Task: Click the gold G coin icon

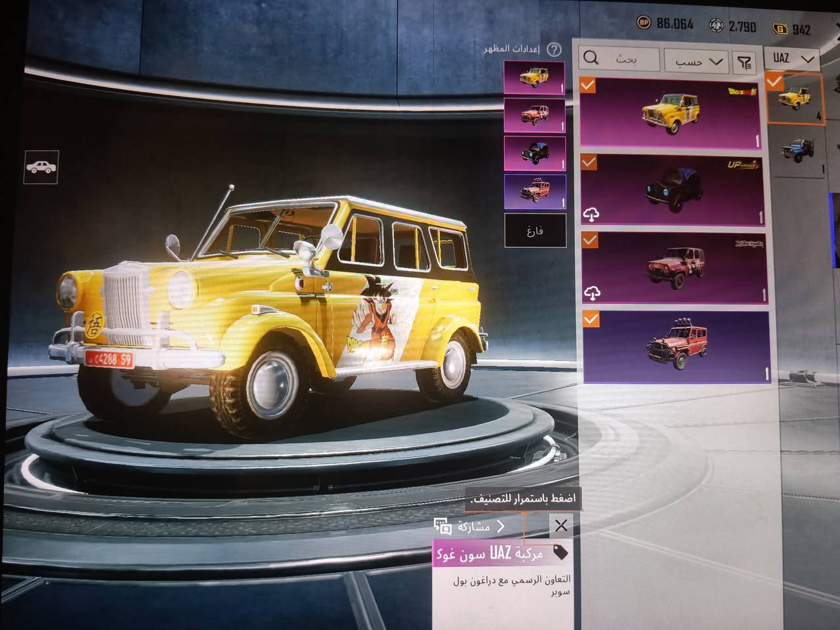Action: click(780, 28)
